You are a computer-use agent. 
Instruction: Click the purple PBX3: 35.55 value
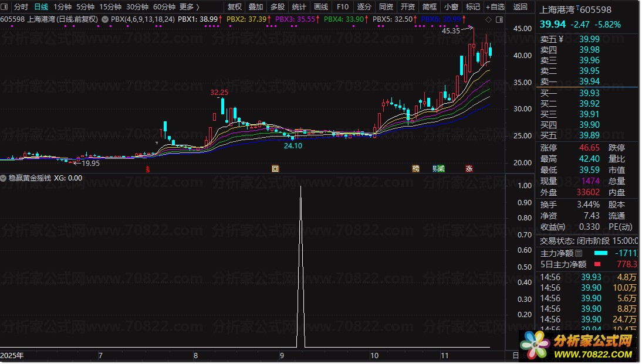tap(295, 19)
